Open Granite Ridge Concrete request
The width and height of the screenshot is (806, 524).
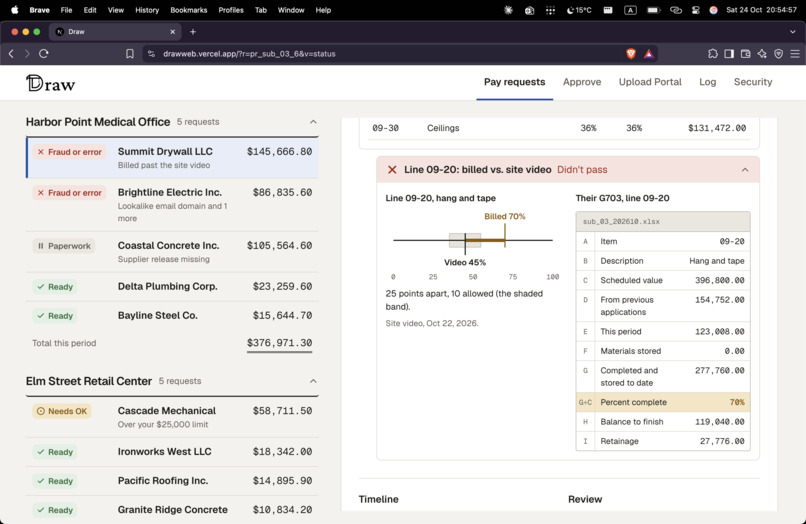(x=172, y=510)
